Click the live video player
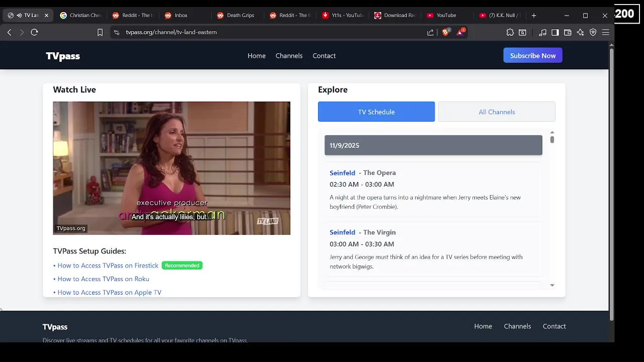The height and width of the screenshot is (362, 644). [172, 168]
